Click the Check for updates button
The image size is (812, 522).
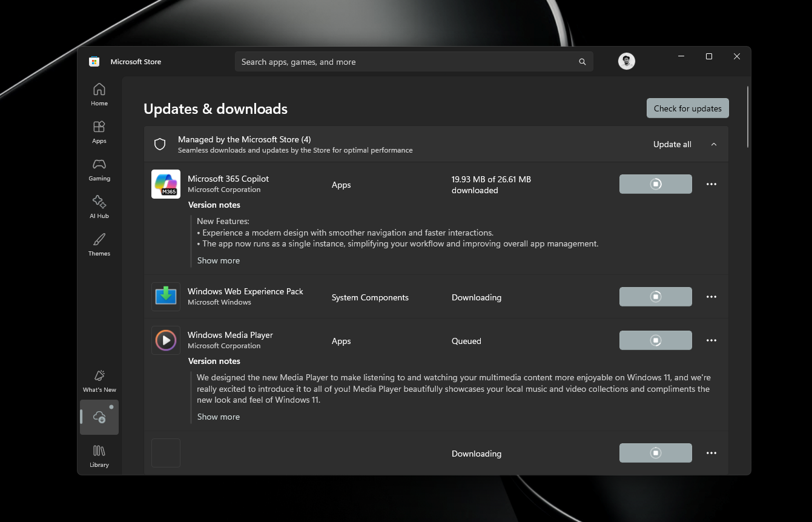click(x=688, y=108)
